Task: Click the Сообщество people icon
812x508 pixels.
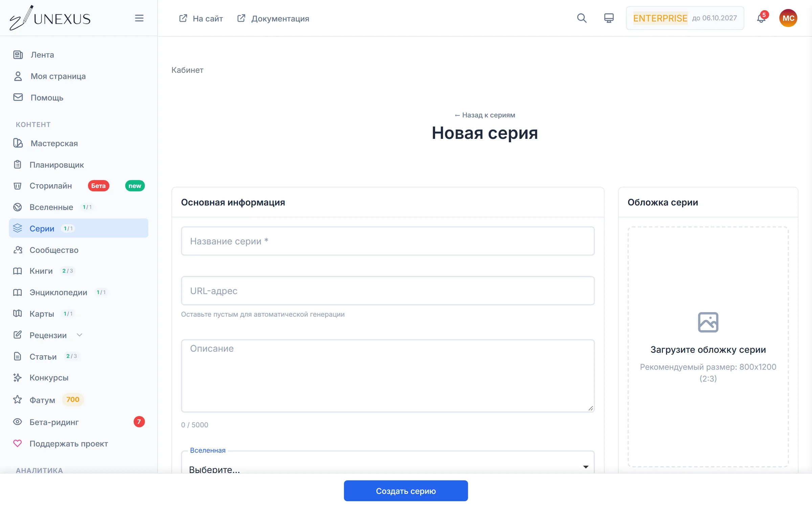Action: point(18,250)
